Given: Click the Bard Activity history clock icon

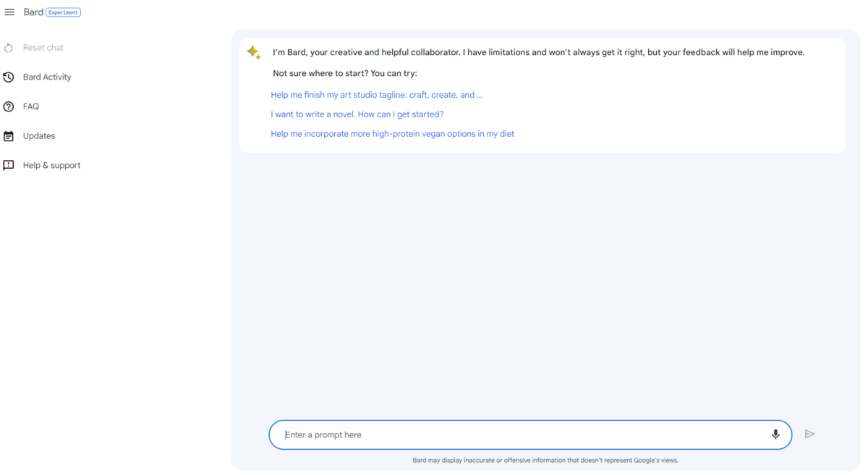Looking at the screenshot, I should coord(9,77).
